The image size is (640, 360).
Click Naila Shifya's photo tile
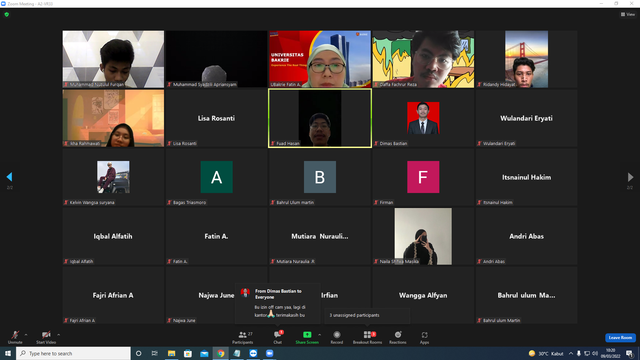click(423, 236)
